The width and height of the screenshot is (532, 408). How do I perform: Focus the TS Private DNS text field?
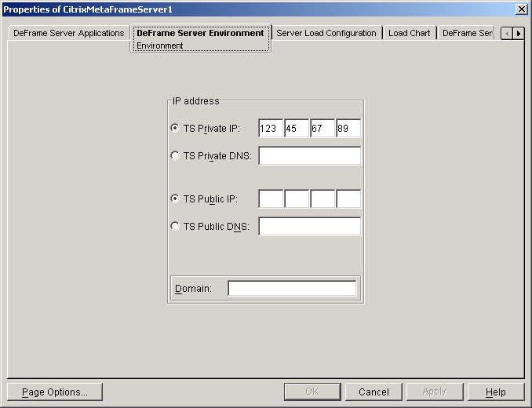(x=310, y=155)
